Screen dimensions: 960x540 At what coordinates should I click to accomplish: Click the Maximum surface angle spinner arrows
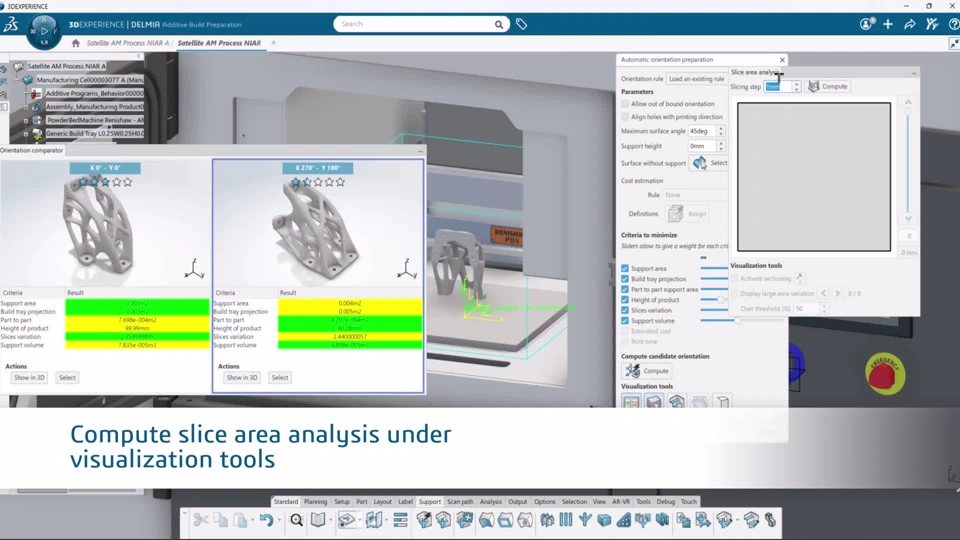click(721, 131)
